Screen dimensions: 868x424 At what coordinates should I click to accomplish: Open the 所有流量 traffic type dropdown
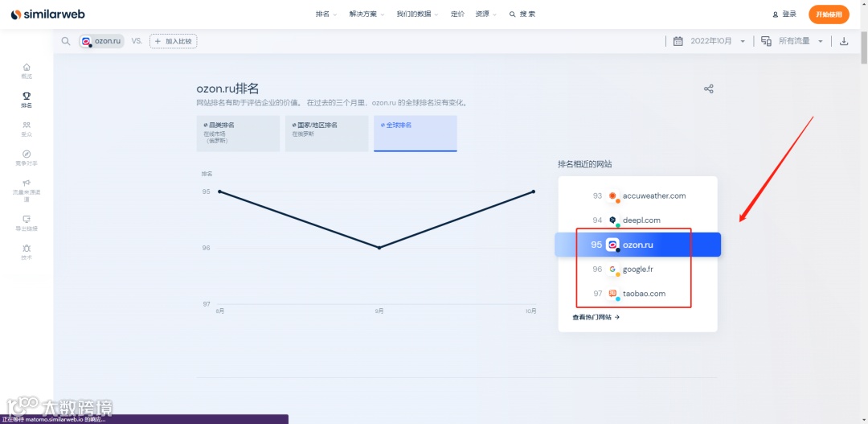[801, 41]
